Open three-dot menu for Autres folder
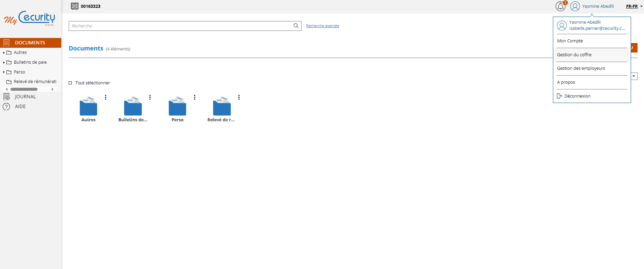Screen dimensions: 644x269 pyautogui.click(x=106, y=97)
